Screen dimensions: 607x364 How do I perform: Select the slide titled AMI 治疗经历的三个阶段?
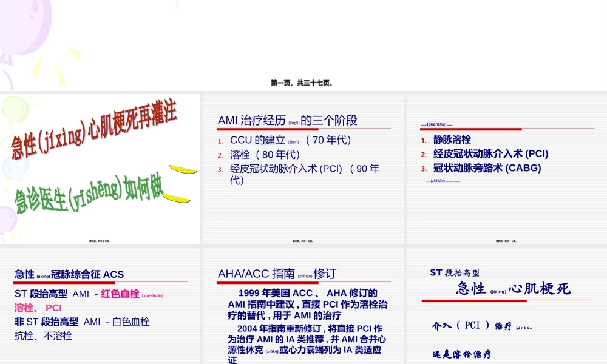302,167
